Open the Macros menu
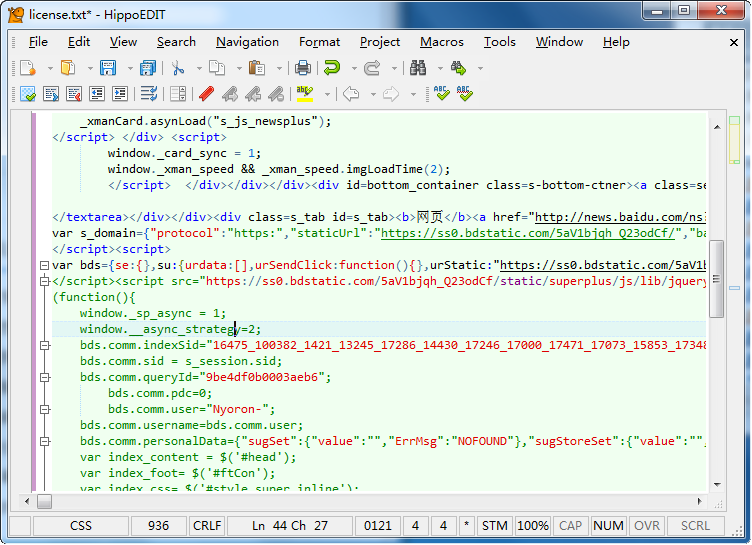The height and width of the screenshot is (545, 752). pos(441,41)
